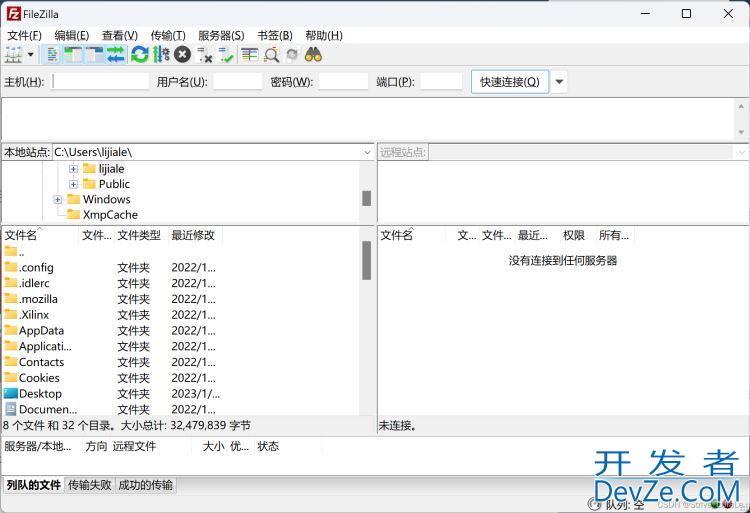
Task: Search for files with binoculars icon
Action: click(313, 55)
